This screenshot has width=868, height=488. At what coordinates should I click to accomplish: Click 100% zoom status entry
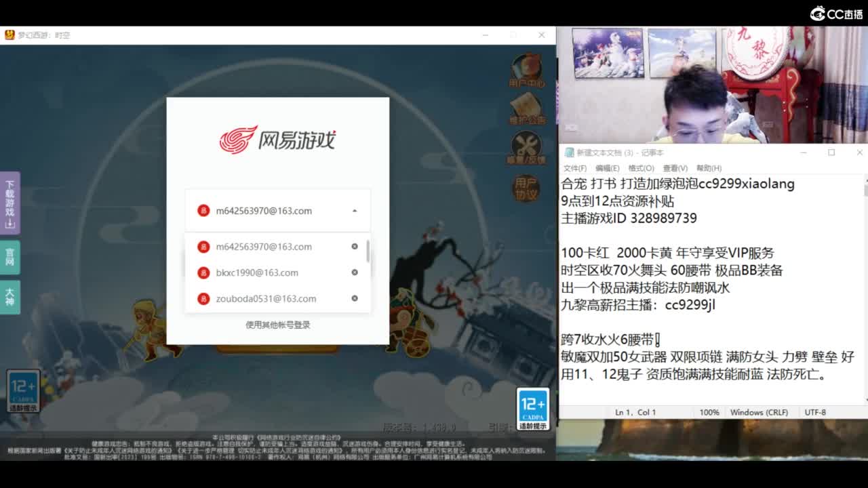(709, 412)
